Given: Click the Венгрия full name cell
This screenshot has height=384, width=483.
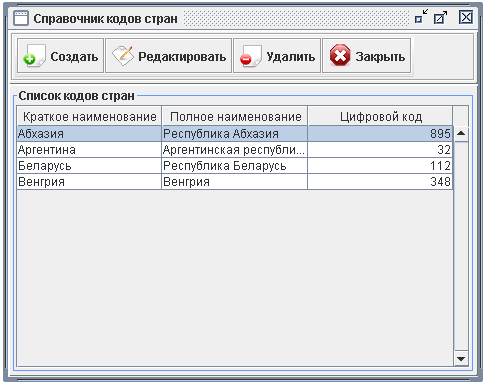Looking at the screenshot, I should [235, 182].
